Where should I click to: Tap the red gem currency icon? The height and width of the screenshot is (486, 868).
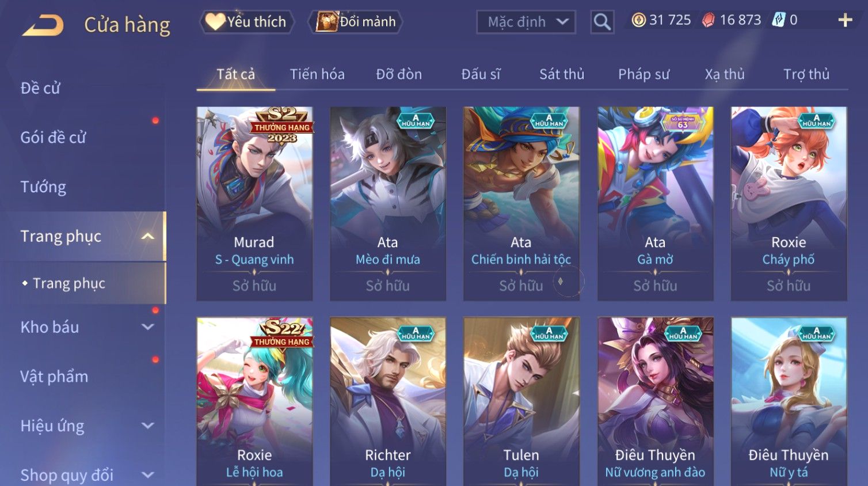[x=708, y=20]
